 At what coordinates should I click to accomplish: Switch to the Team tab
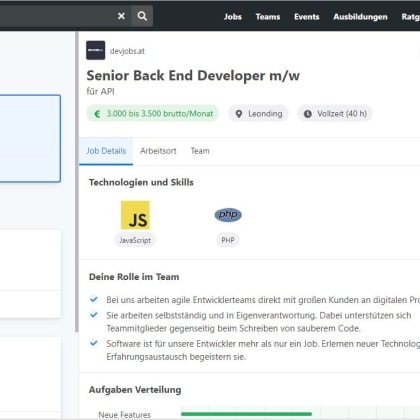click(x=200, y=151)
